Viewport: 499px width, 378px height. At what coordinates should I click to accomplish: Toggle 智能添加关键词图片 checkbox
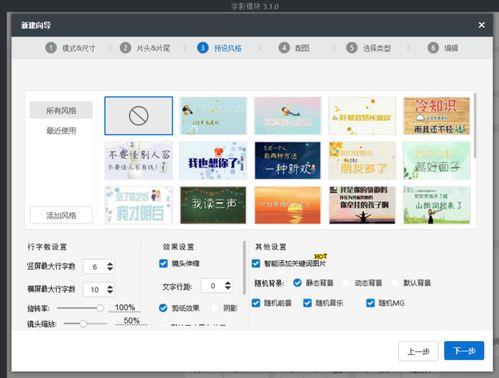pos(256,264)
